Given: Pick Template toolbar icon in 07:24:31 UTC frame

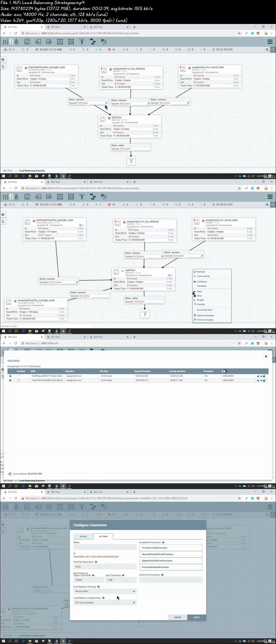Looking at the screenshot, I should point(93,197).
